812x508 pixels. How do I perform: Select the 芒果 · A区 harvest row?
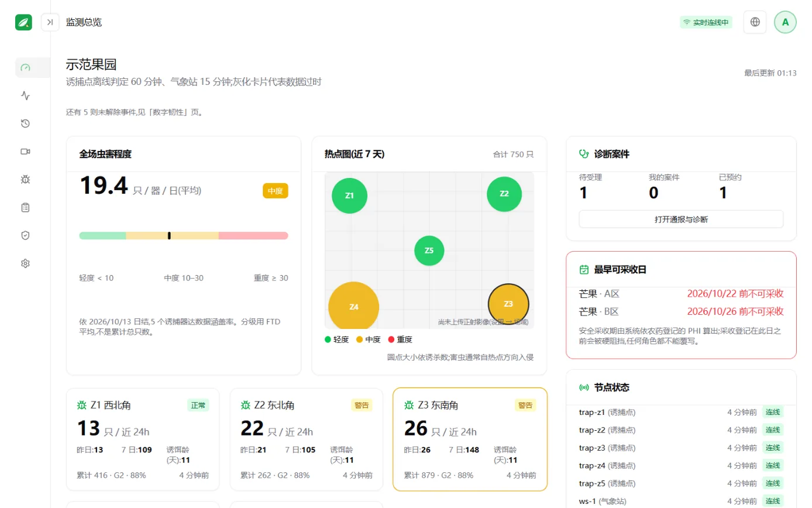pyautogui.click(x=681, y=294)
